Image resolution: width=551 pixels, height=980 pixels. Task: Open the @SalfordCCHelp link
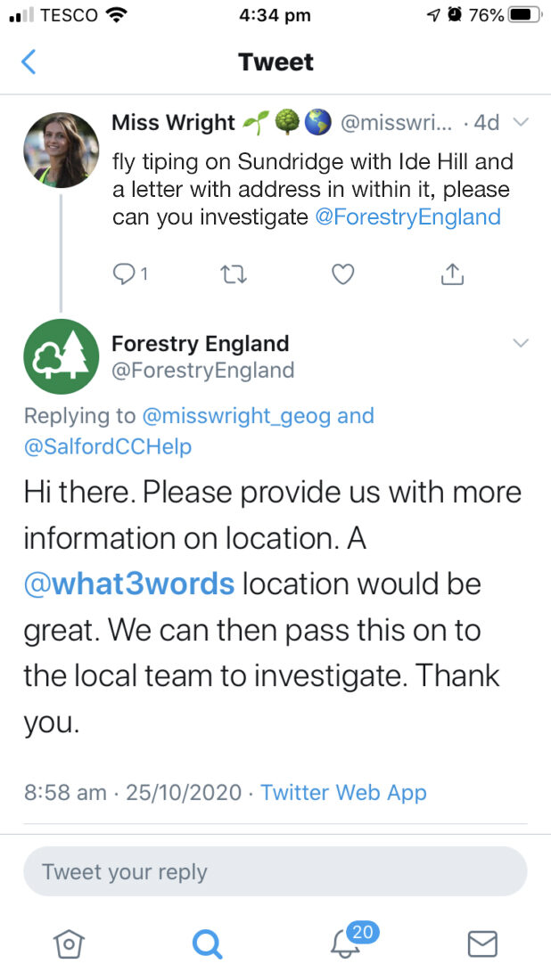(x=108, y=447)
